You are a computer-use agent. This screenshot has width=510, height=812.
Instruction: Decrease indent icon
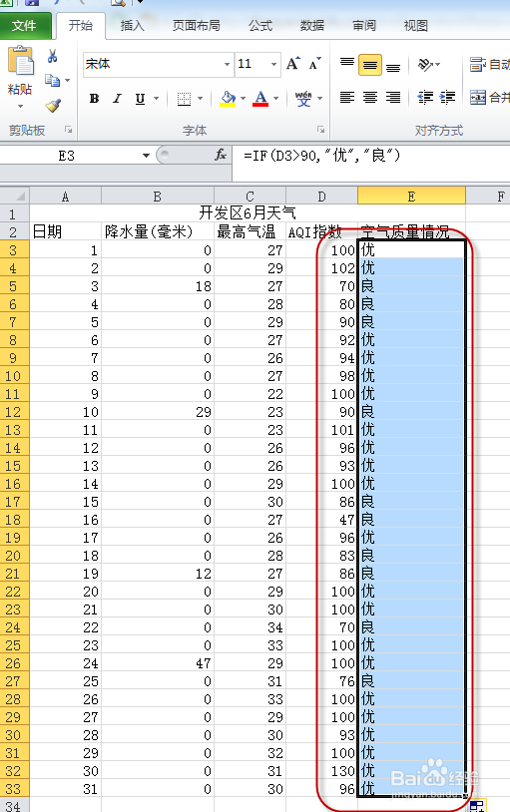coord(425,98)
